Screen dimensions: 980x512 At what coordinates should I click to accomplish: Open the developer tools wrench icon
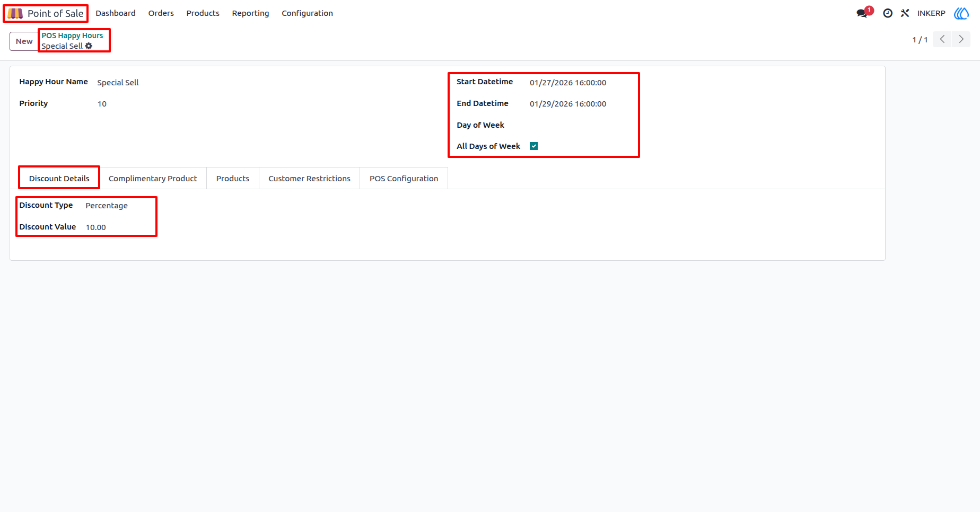coord(905,13)
